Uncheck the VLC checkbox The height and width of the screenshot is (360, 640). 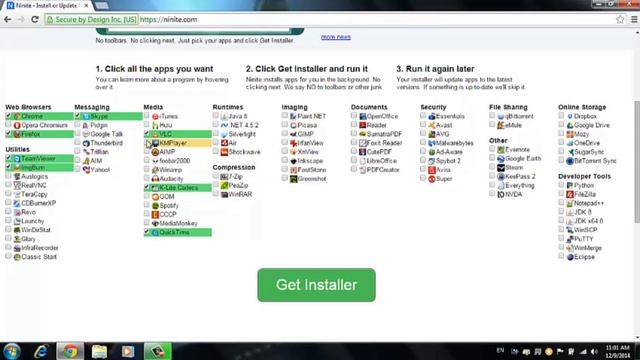point(147,133)
